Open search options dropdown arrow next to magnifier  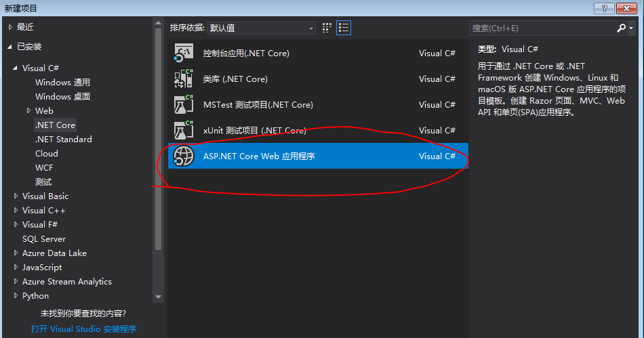tap(631, 28)
